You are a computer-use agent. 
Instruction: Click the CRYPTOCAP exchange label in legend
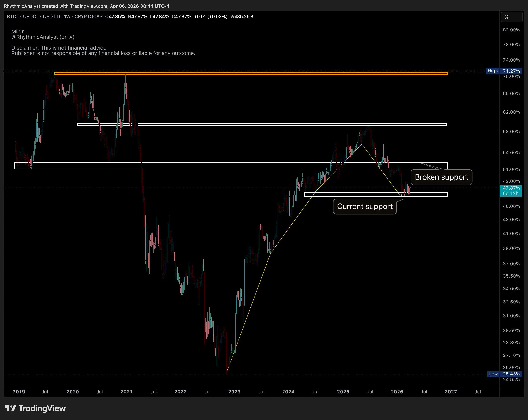coord(88,17)
